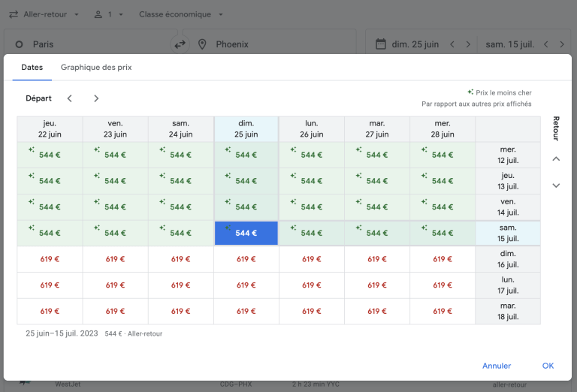The height and width of the screenshot is (392, 577).
Task: Pick 544 € for 27 juin and 15 juil.
Action: pyautogui.click(x=377, y=233)
